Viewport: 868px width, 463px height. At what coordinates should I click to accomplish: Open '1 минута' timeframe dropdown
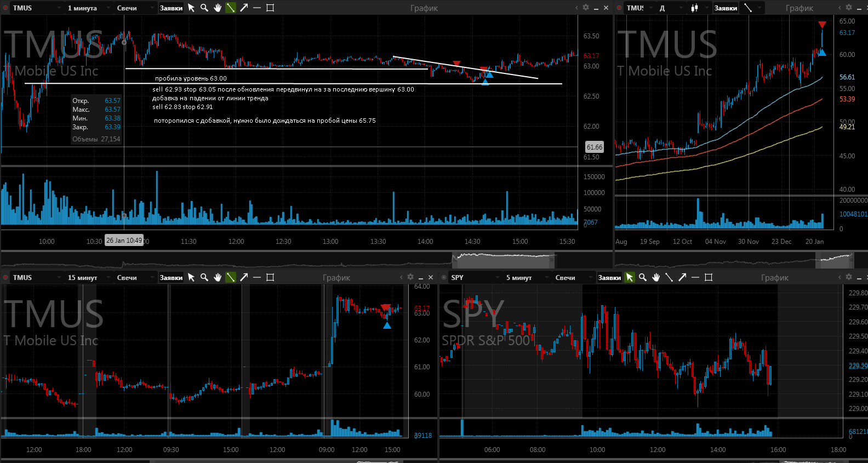tap(89, 8)
